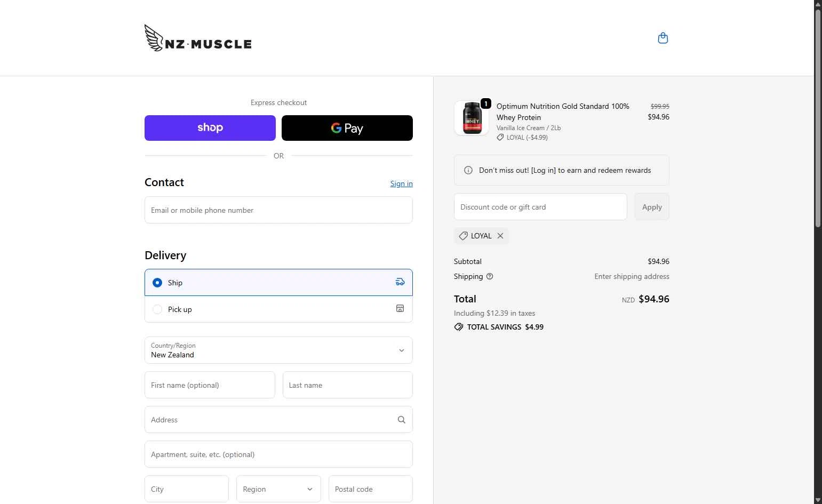Click the scrollbar down arrow

(818, 500)
